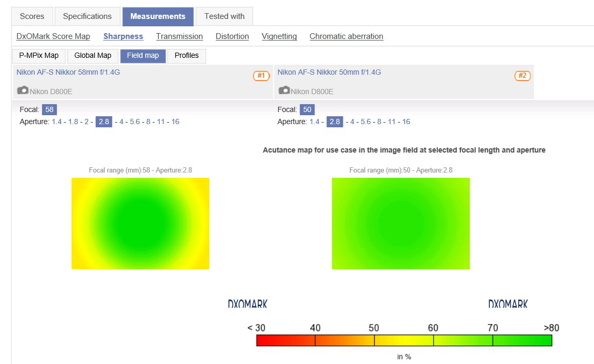This screenshot has height=364, width=594.
Task: Set 50mm lens aperture to 16
Action: (406, 122)
